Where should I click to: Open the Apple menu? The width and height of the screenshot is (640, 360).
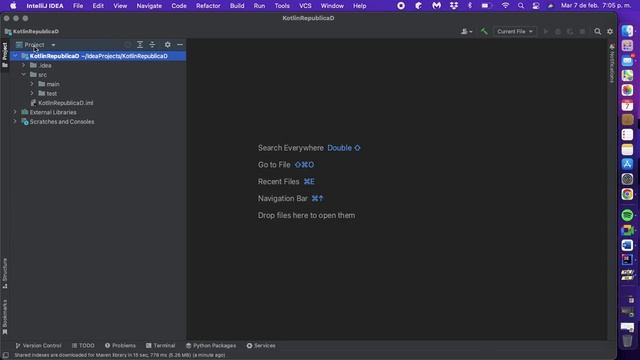point(13,6)
